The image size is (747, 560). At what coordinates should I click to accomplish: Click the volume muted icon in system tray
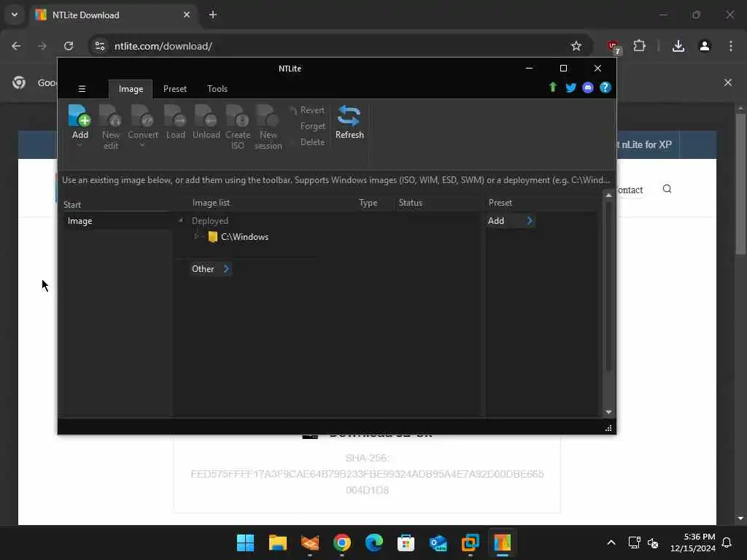(x=653, y=542)
